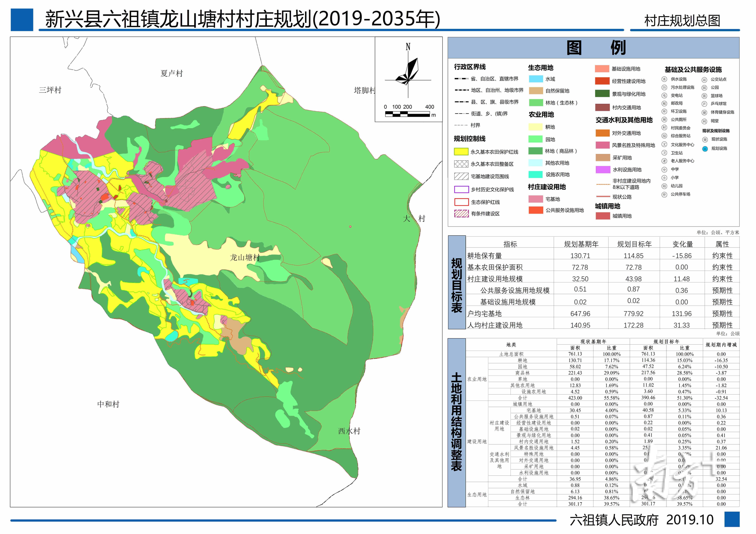
Task: Pick the blue 水域 color swatch
Action: tap(536, 79)
